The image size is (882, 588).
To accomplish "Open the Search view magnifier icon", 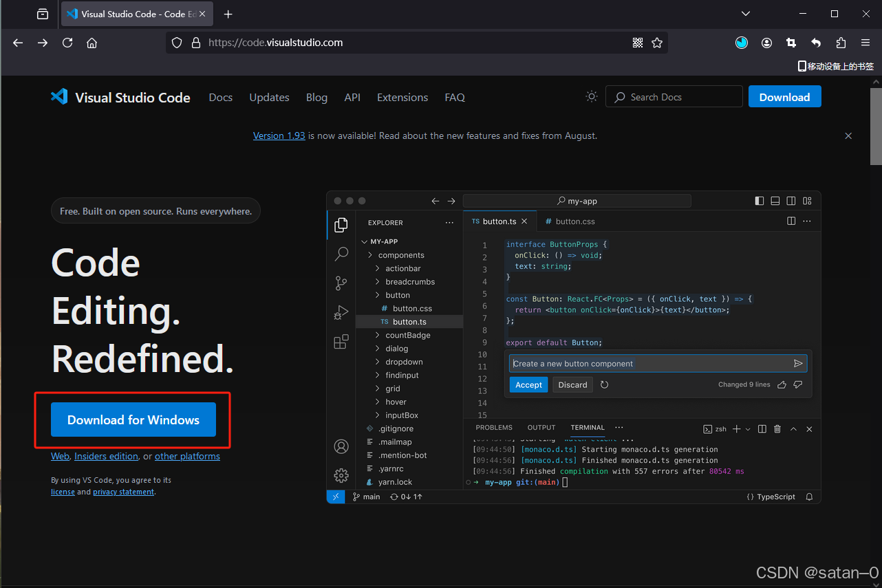I will tap(341, 254).
